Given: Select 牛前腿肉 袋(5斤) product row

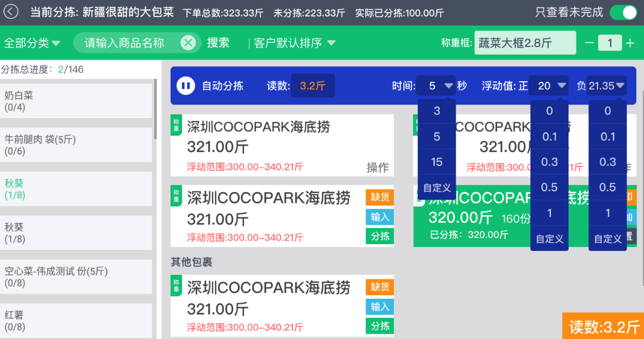Looking at the screenshot, I should tap(76, 145).
